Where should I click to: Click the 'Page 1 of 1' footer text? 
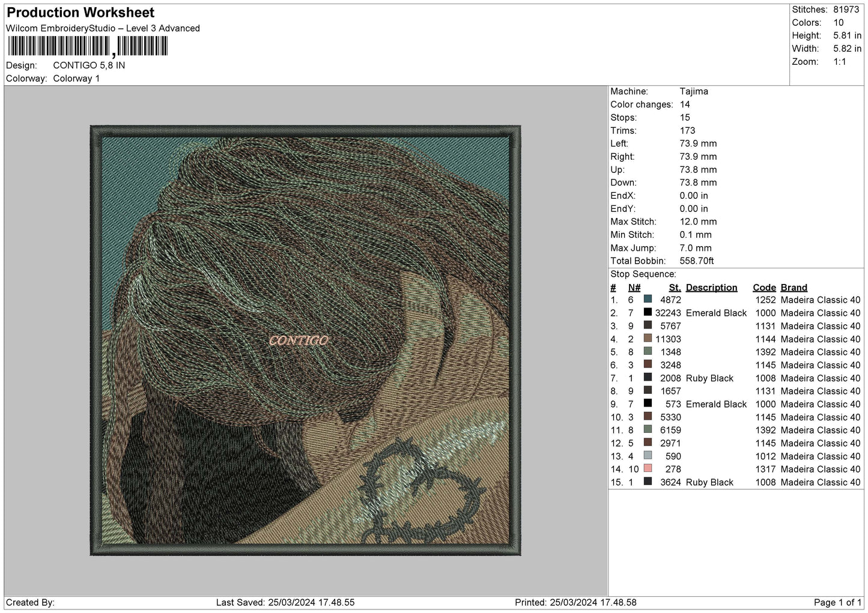coord(837,602)
